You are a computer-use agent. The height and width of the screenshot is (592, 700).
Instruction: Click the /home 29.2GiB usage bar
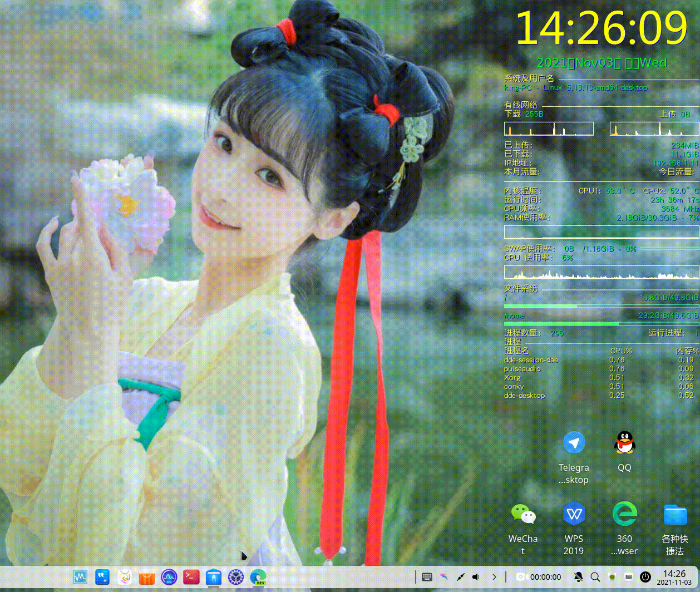602,323
